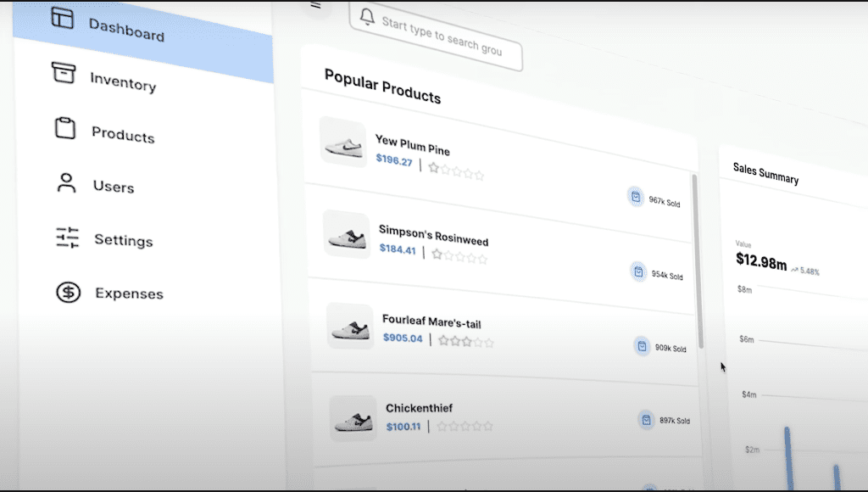Click the $100.11 price

pyautogui.click(x=403, y=427)
